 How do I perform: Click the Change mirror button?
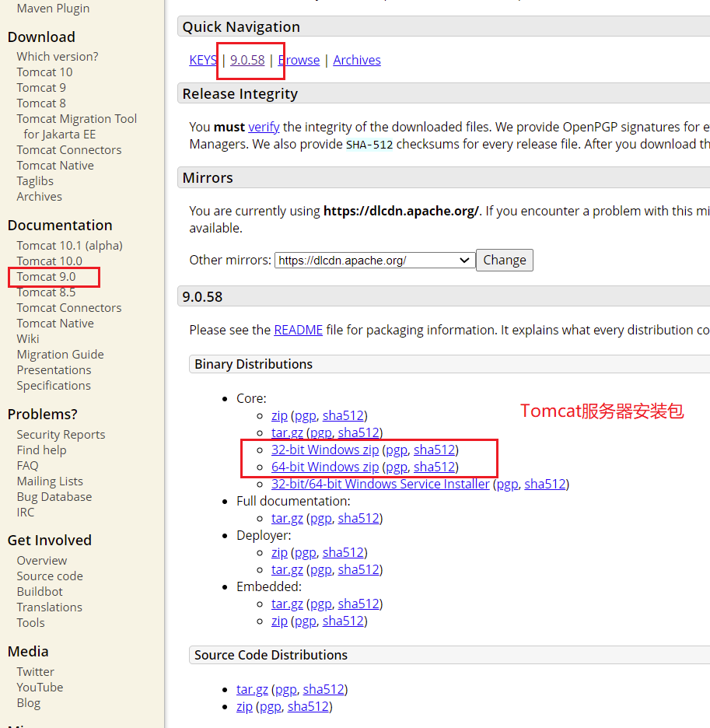[504, 260]
